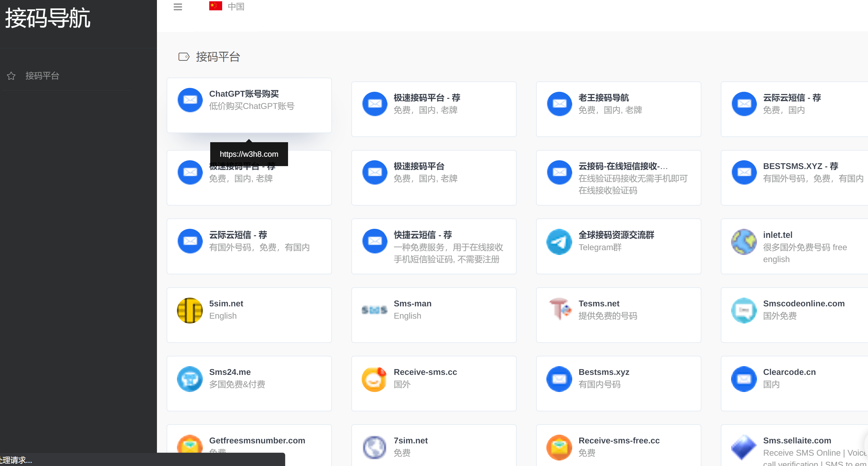Click the mail icon for 老王接码导航
The image size is (868, 466).
559,104
